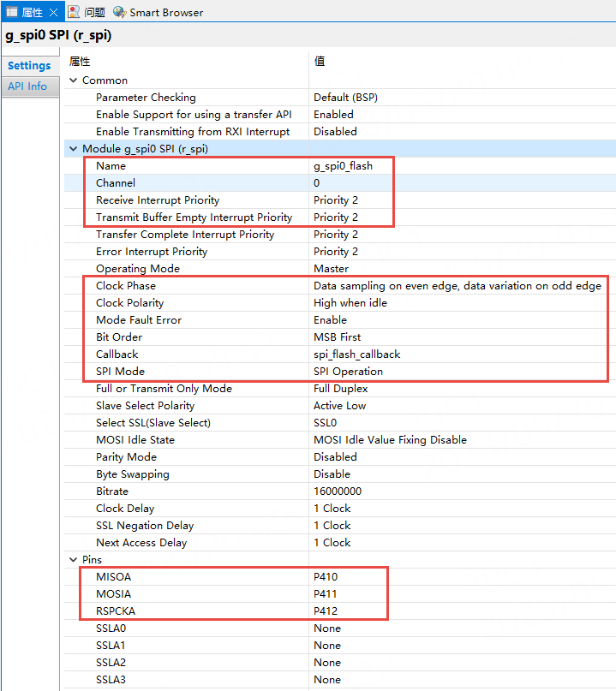616x691 pixels.
Task: Collapse the Pins section
Action: pos(73,560)
